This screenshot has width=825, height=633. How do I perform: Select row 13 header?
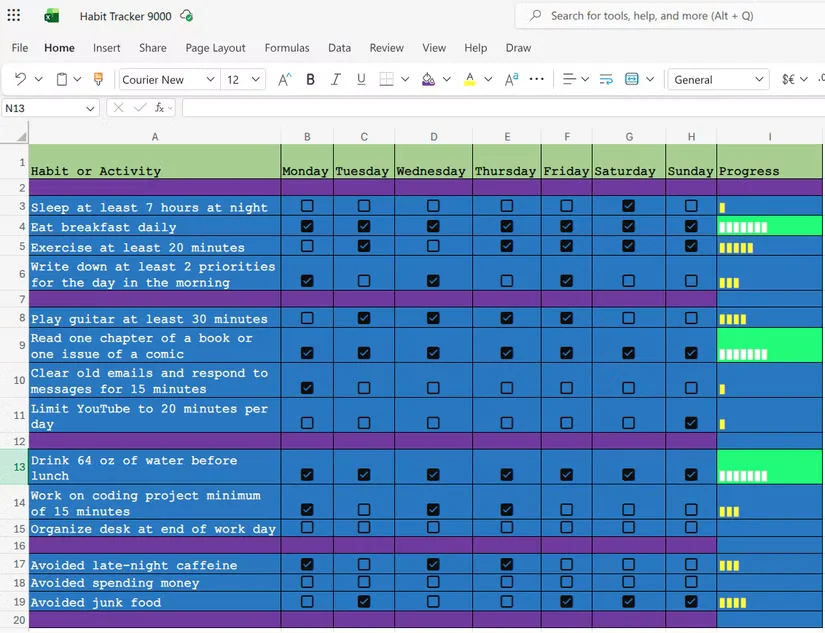14,467
